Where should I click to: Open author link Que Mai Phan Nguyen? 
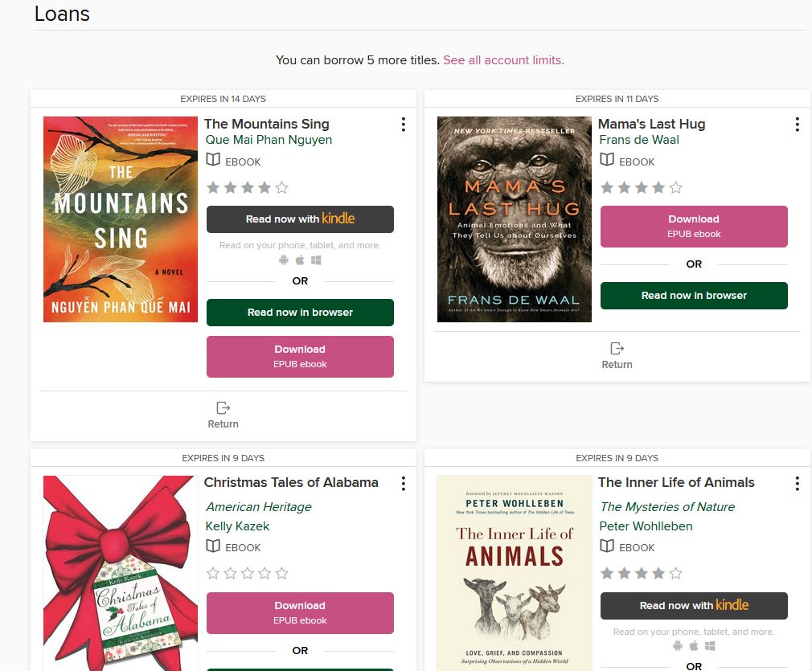click(x=269, y=140)
